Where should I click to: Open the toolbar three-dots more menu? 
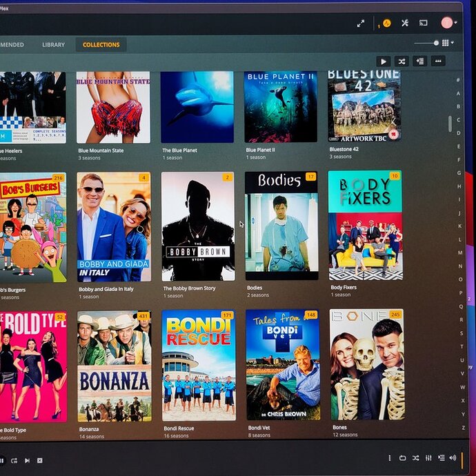click(x=438, y=61)
